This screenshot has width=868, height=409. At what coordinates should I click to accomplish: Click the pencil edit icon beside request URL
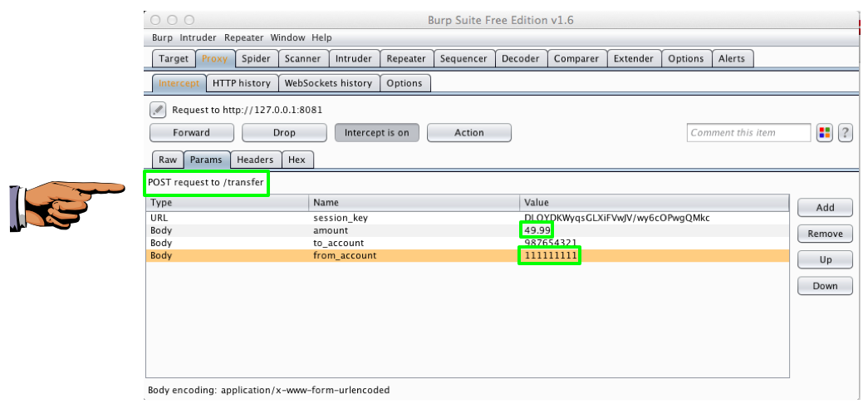click(x=158, y=110)
